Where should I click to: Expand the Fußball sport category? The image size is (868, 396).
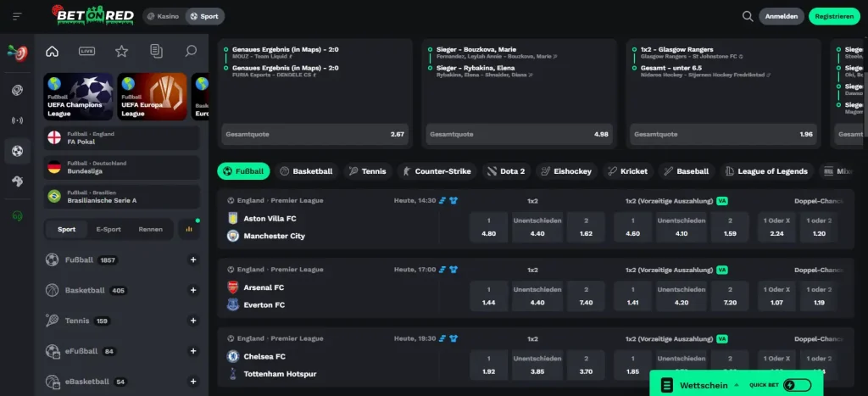point(193,259)
